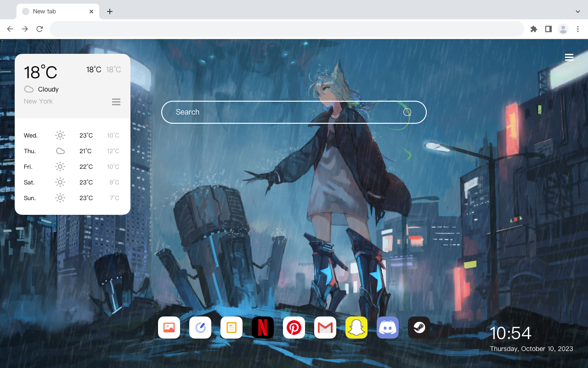The height and width of the screenshot is (368, 588).
Task: Open the yellow Notes shortcut icon
Action: (232, 328)
